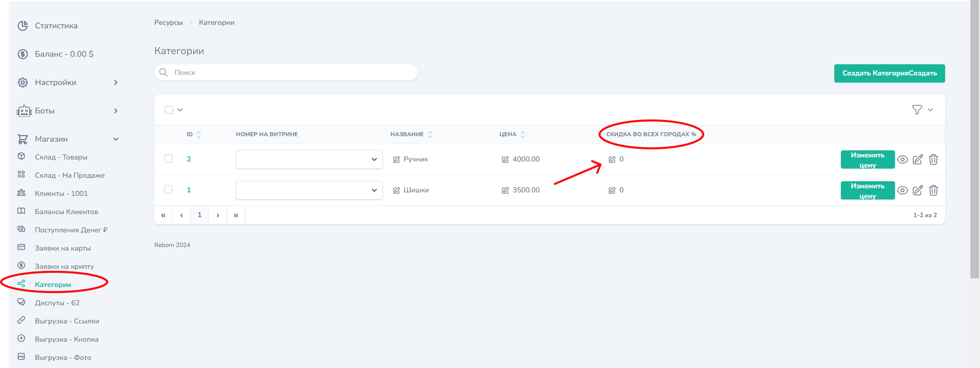The image size is (980, 368).
Task: Click the Выгрузка - Ссылки link icon
Action: click(x=21, y=320)
